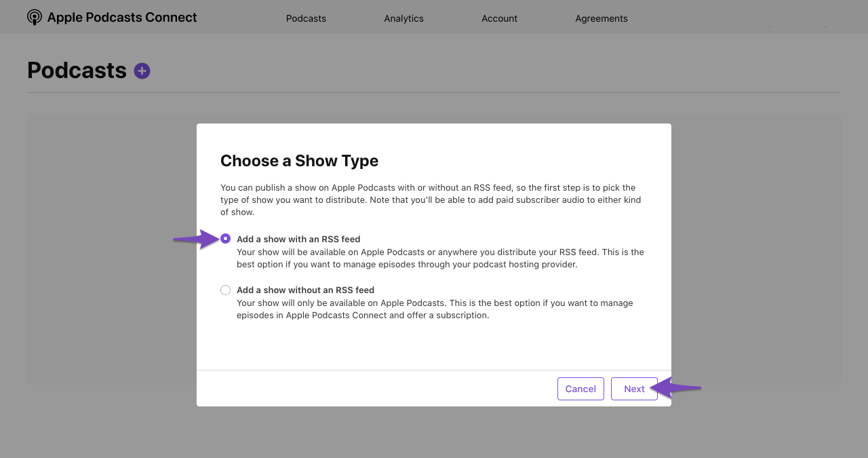
Task: Click the 'Apple Podcasts Connect' title text
Action: 122,18
